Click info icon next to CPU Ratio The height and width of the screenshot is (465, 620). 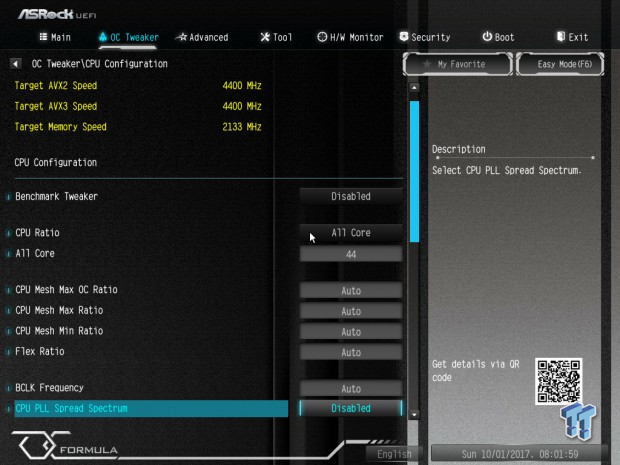click(8, 233)
